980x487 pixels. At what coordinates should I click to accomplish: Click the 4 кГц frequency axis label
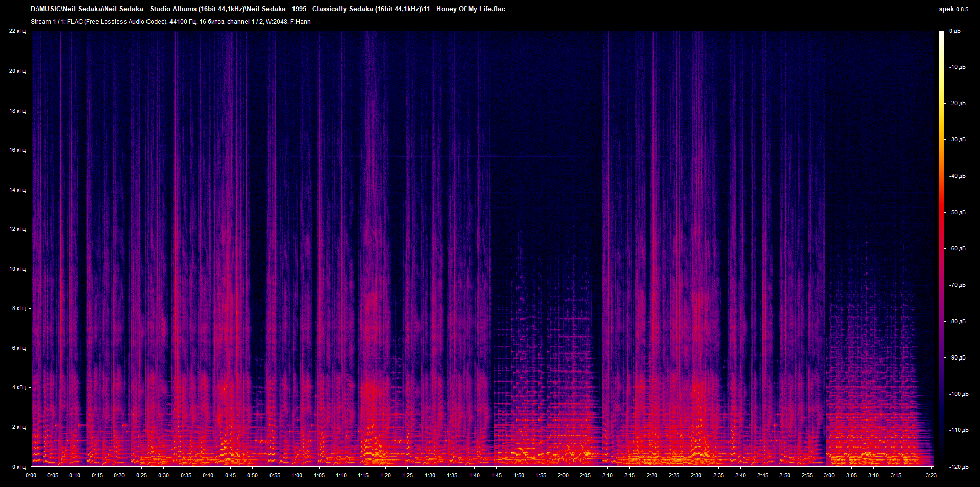click(x=19, y=387)
